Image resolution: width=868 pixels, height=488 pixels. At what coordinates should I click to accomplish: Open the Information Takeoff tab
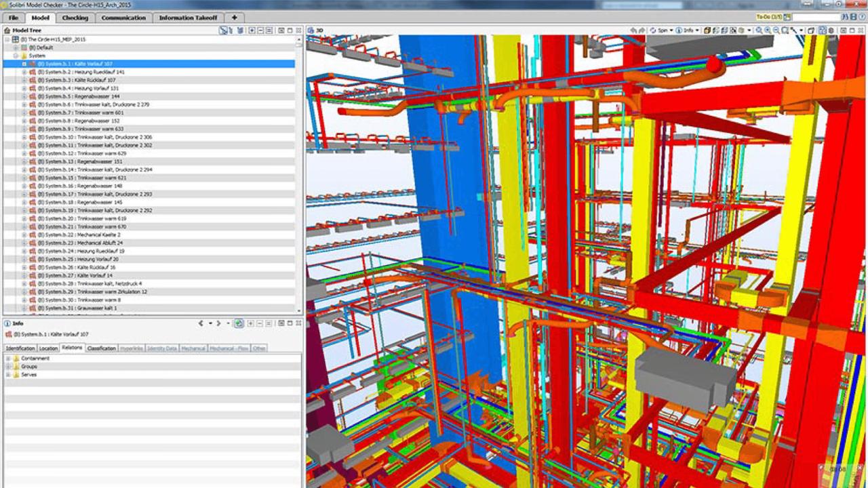[x=188, y=18]
